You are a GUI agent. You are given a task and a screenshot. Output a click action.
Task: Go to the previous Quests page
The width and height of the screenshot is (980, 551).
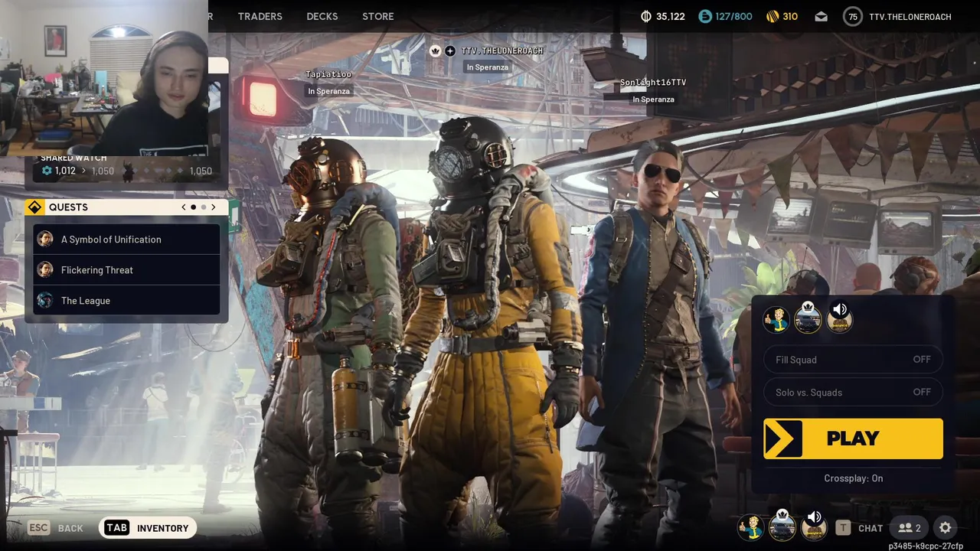click(183, 207)
